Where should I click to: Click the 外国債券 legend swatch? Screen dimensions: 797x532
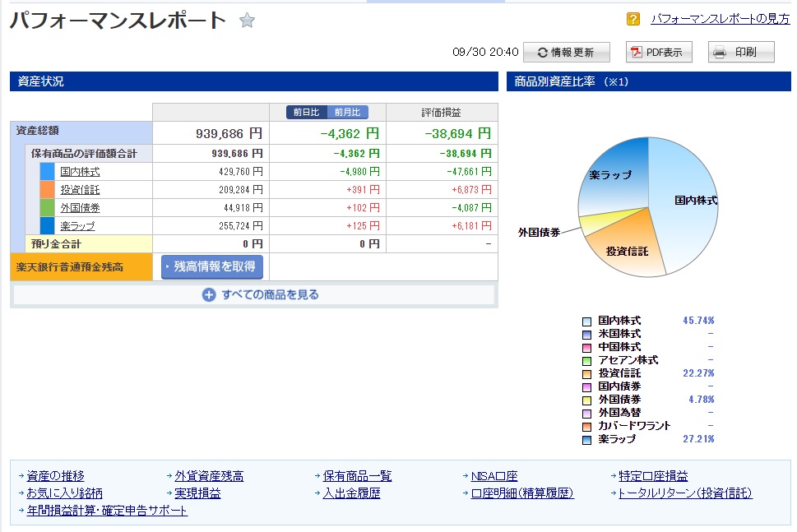[586, 400]
